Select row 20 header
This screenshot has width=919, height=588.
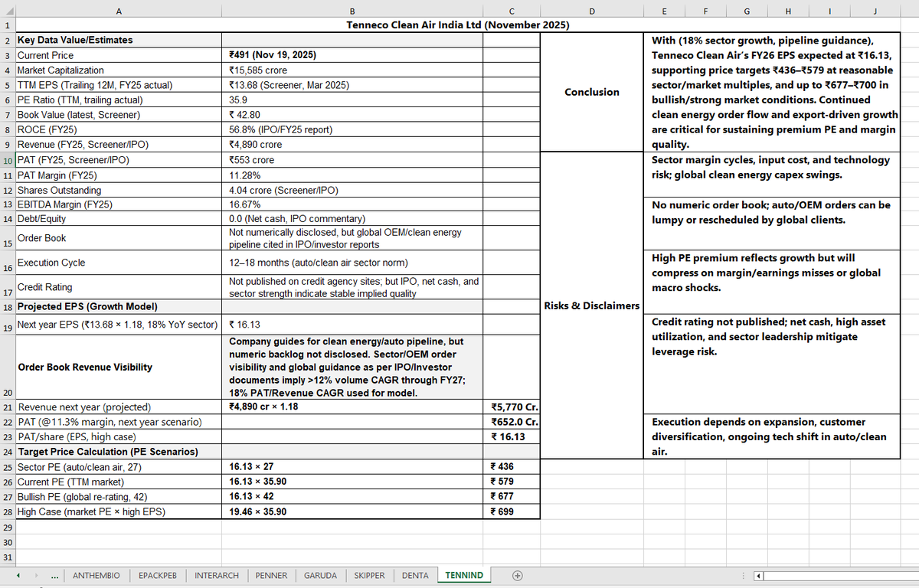[x=7, y=367]
